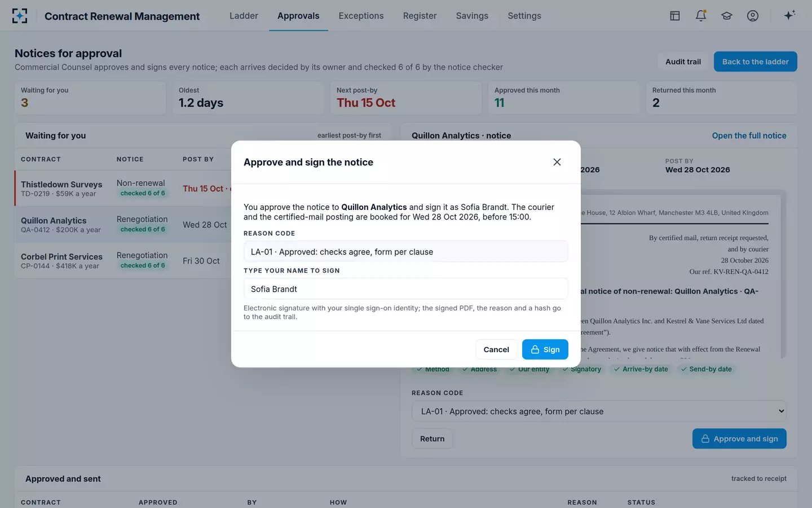The image size is (812, 508).
Task: Open the Savings tab
Action: coord(472,16)
